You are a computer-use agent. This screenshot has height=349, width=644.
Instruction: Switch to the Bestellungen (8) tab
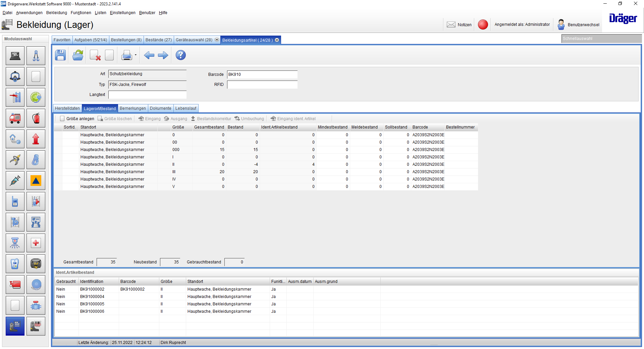(x=126, y=40)
